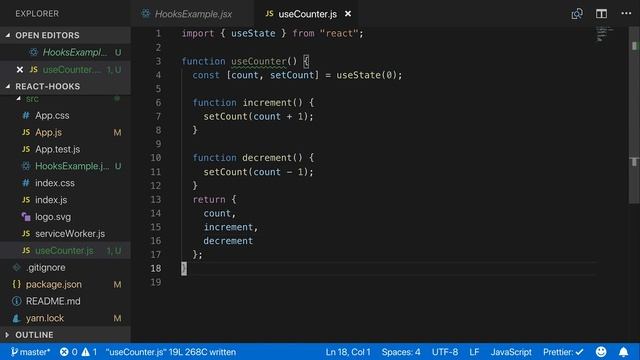The image size is (640, 360).
Task: Click the JS icon beside index.js
Action: 26,200
